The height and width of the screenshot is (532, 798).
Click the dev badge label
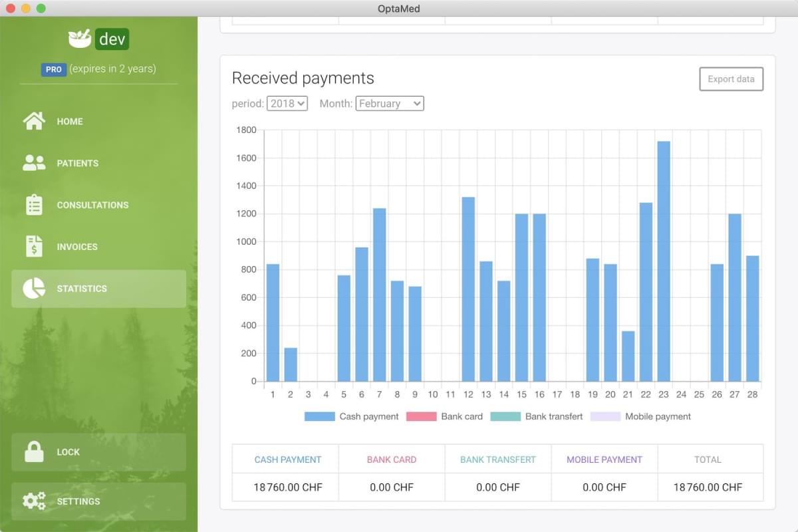coord(112,39)
